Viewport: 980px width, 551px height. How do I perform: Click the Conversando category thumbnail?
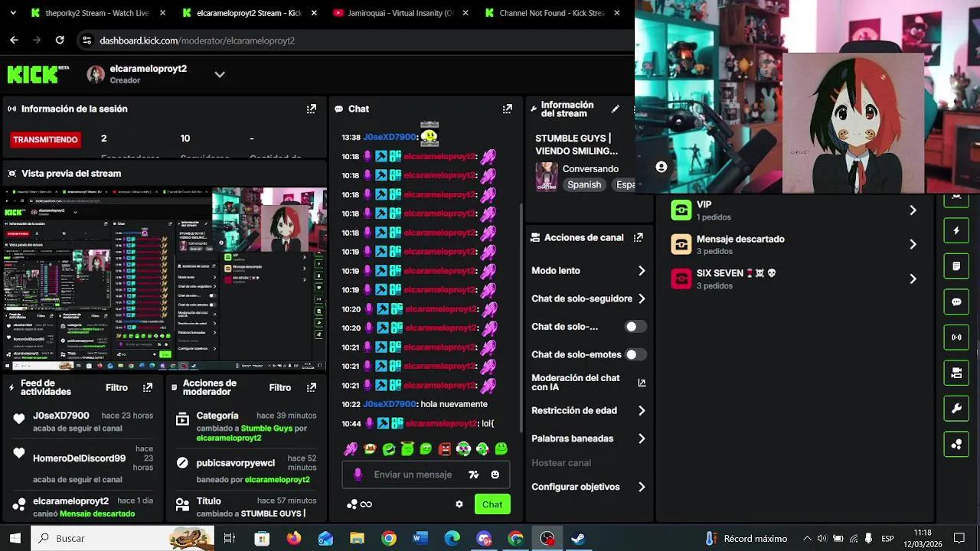(x=547, y=176)
